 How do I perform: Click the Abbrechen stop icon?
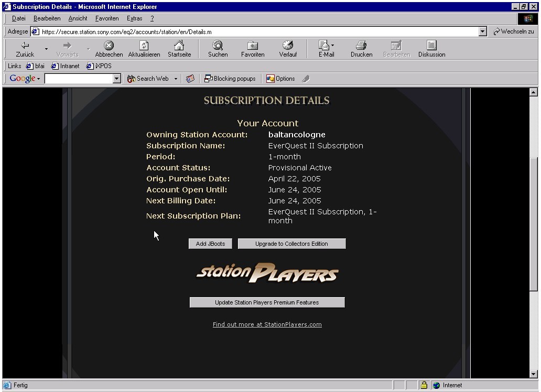(x=109, y=46)
